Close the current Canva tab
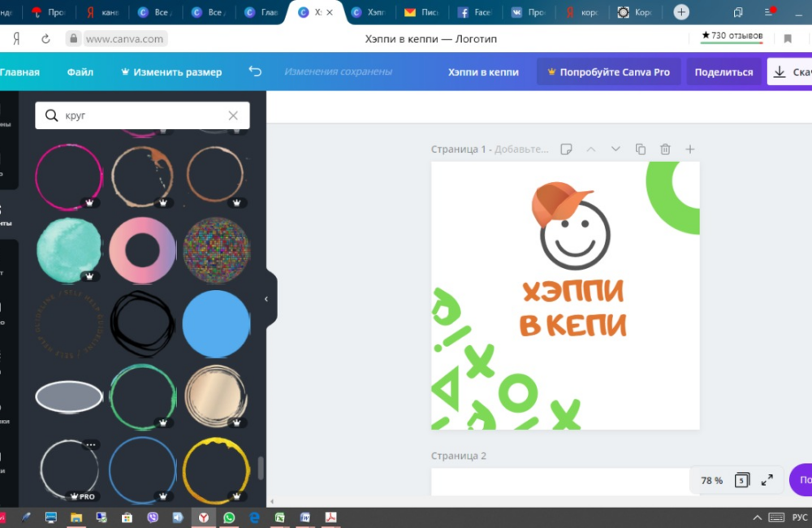This screenshot has height=528, width=812. [x=330, y=12]
